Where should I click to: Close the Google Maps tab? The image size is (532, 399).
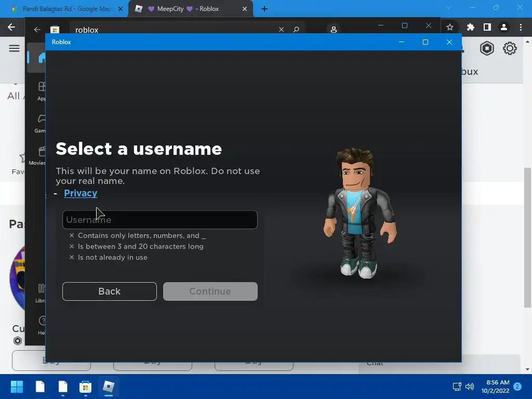tap(120, 9)
